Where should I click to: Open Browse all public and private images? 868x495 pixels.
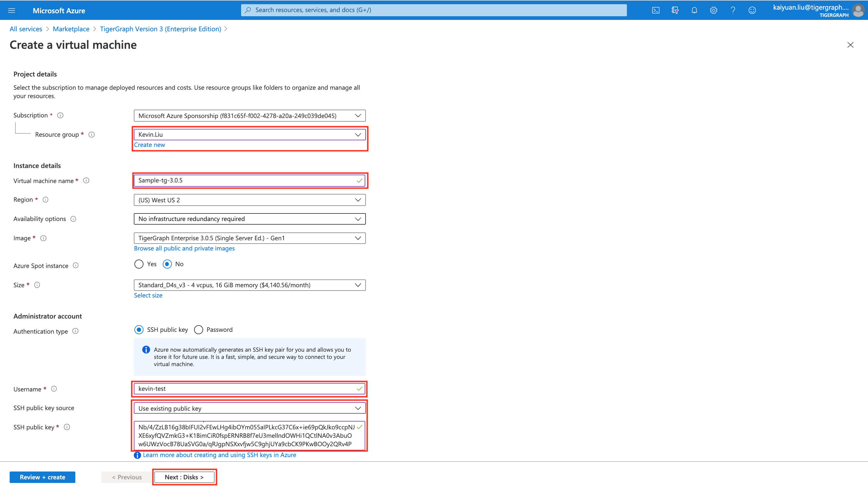pyautogui.click(x=184, y=248)
